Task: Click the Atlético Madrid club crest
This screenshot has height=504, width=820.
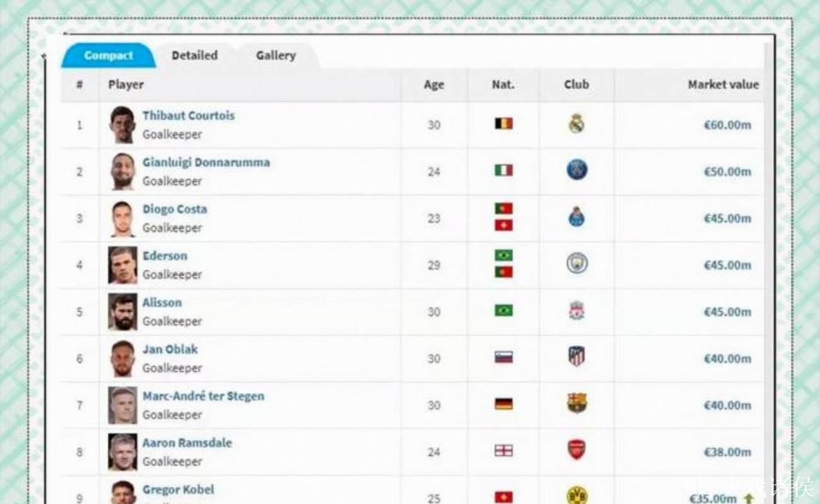Action: pyautogui.click(x=576, y=357)
